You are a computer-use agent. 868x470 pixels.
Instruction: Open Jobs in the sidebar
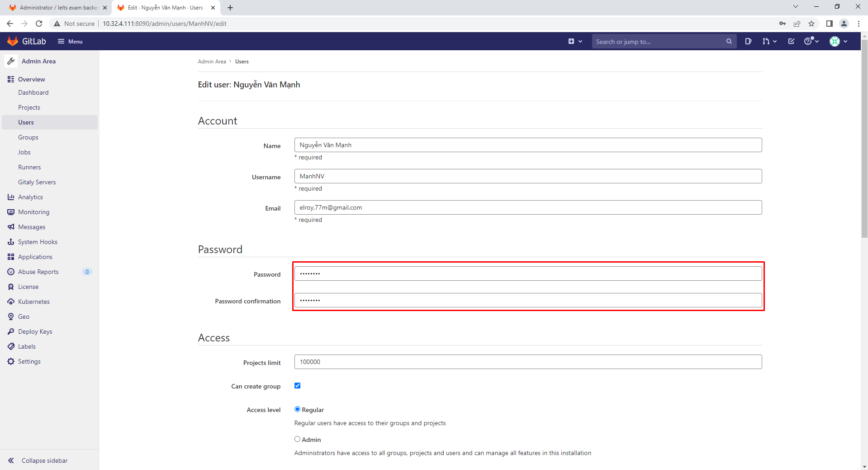[x=24, y=152]
